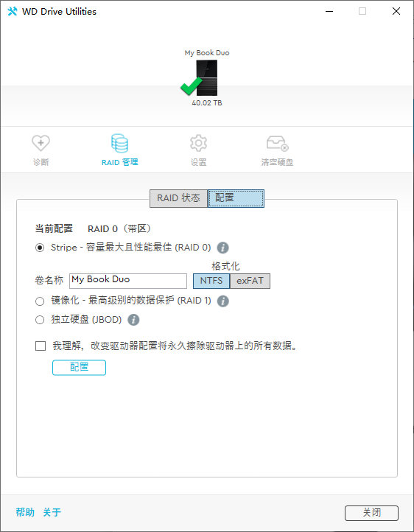414x532 pixels.
Task: Select the Stripe RAID 0 radio button
Action: (x=40, y=248)
